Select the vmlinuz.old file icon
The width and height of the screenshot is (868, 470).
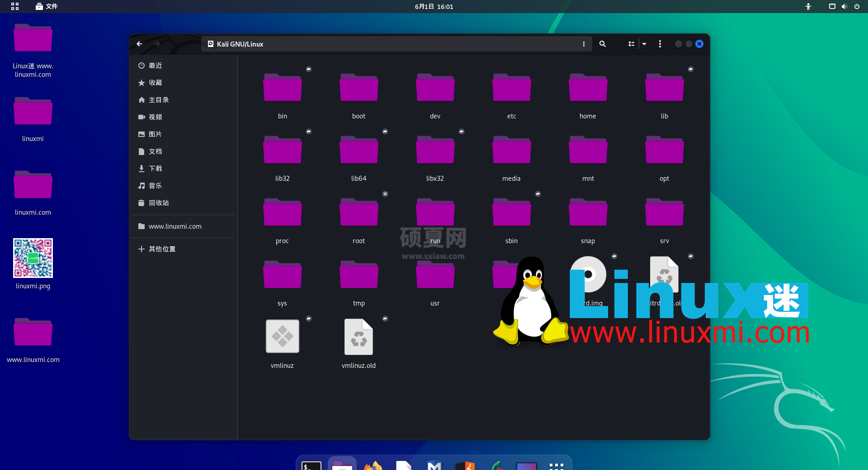pyautogui.click(x=359, y=337)
